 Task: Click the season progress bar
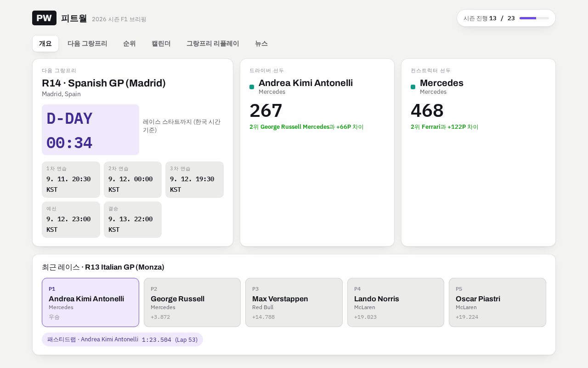pos(534,18)
